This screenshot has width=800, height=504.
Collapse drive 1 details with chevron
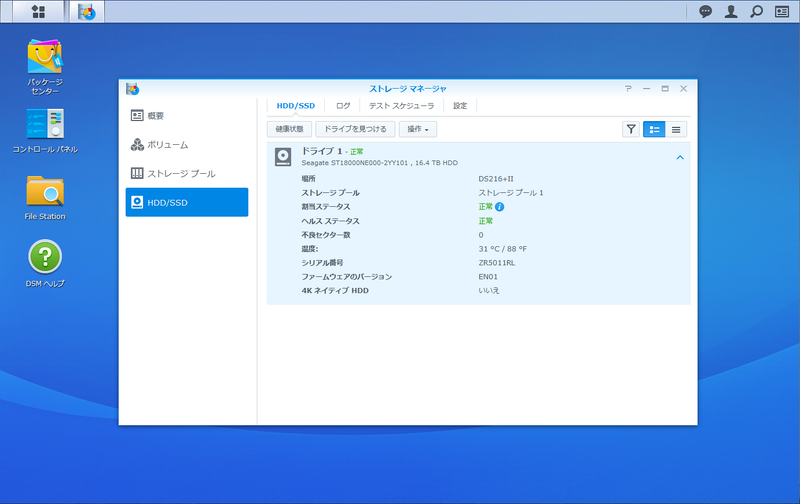680,157
